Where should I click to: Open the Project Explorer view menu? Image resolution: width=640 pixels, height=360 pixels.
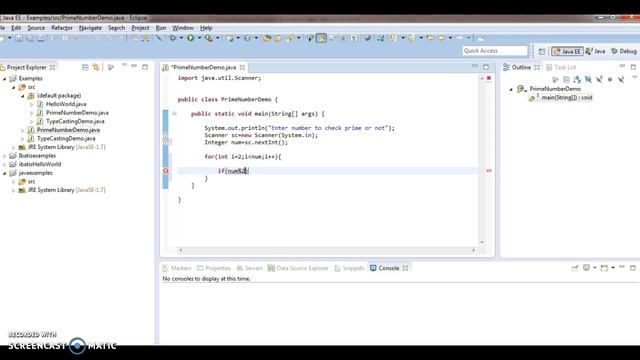click(x=124, y=66)
